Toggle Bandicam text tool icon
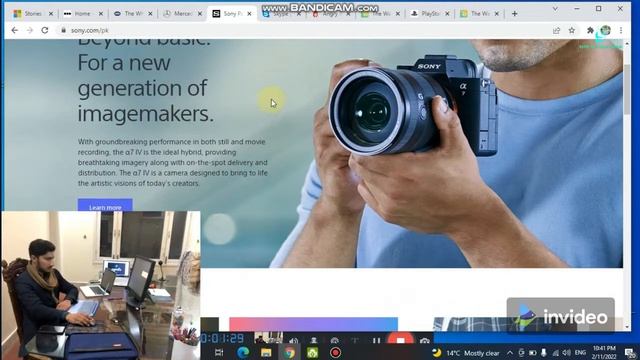 coord(355,340)
